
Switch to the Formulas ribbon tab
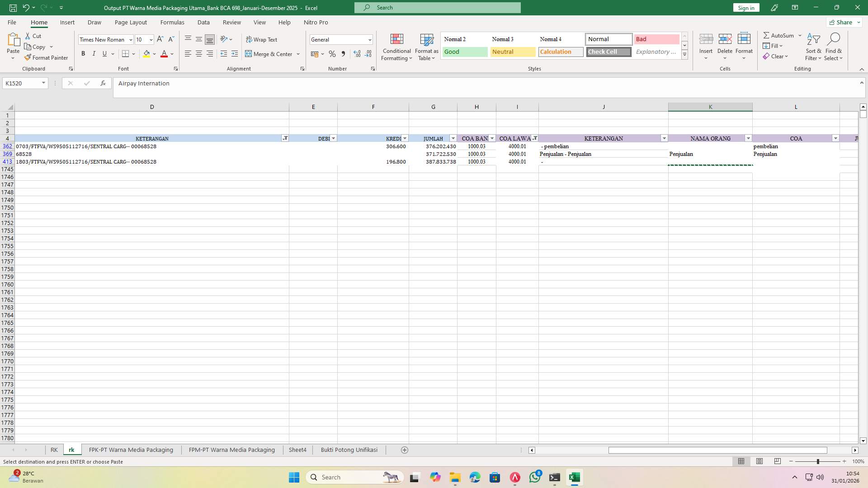[172, 22]
